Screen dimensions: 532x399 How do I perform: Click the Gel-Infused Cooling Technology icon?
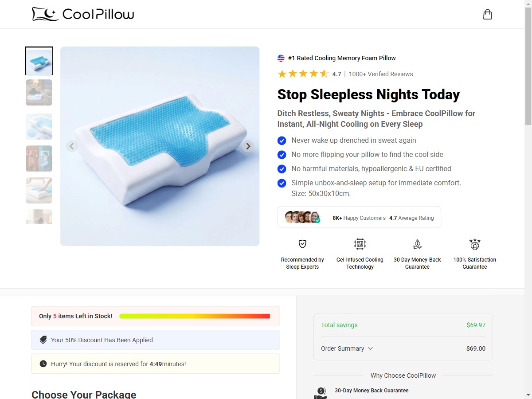click(x=360, y=244)
